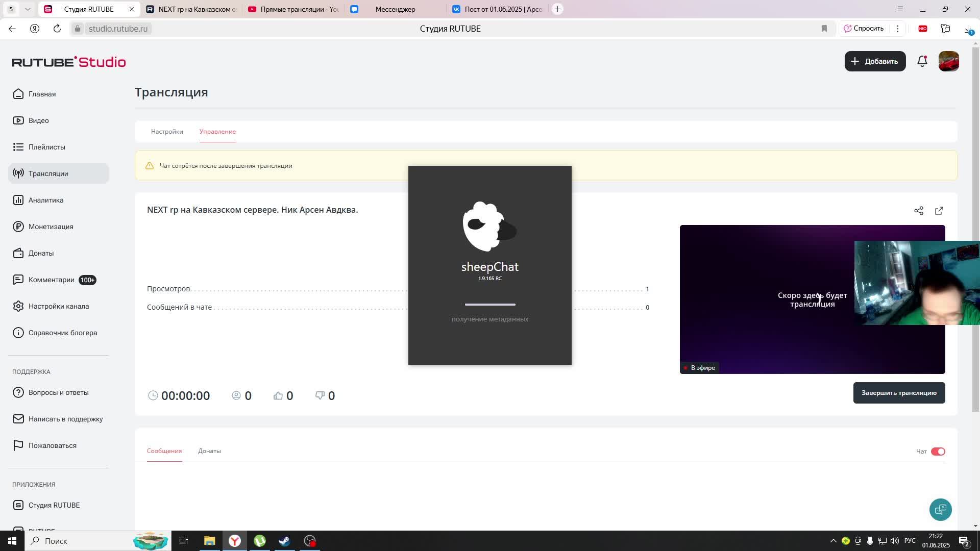Open the notifications bell

coord(922,61)
